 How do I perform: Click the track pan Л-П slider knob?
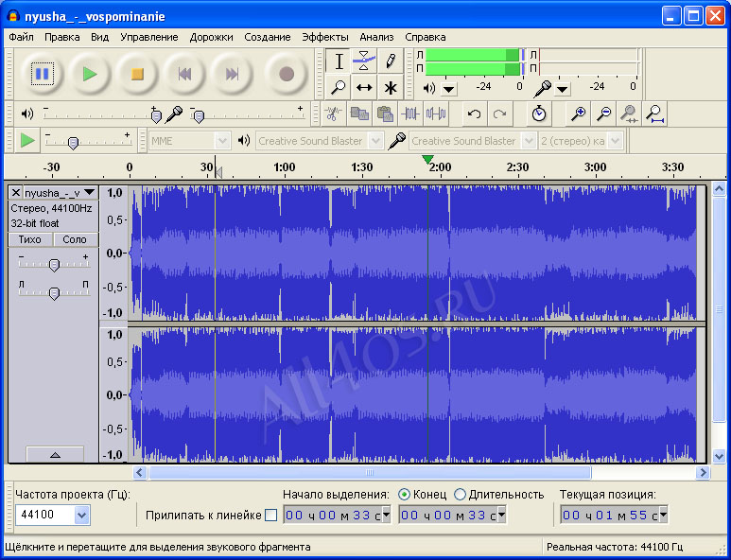pyautogui.click(x=54, y=293)
